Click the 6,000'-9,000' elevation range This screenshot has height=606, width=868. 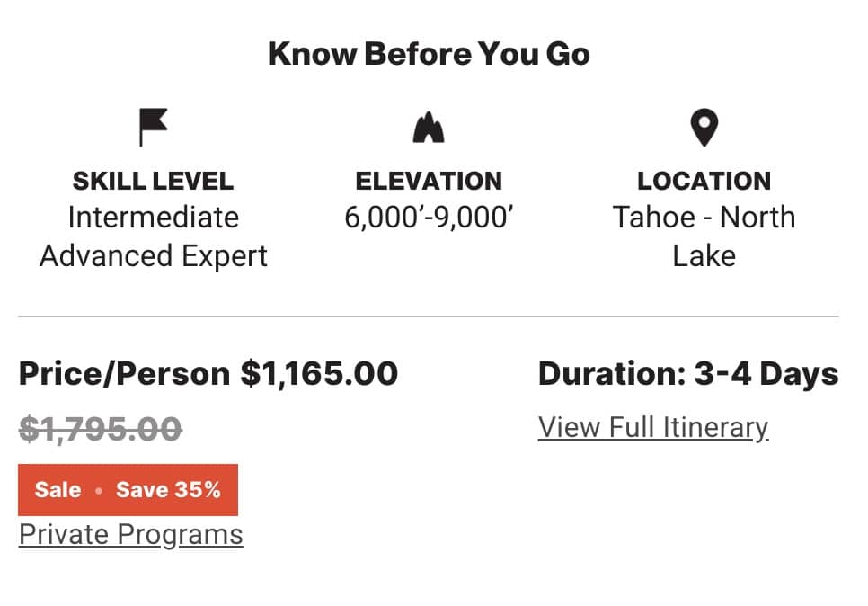429,218
